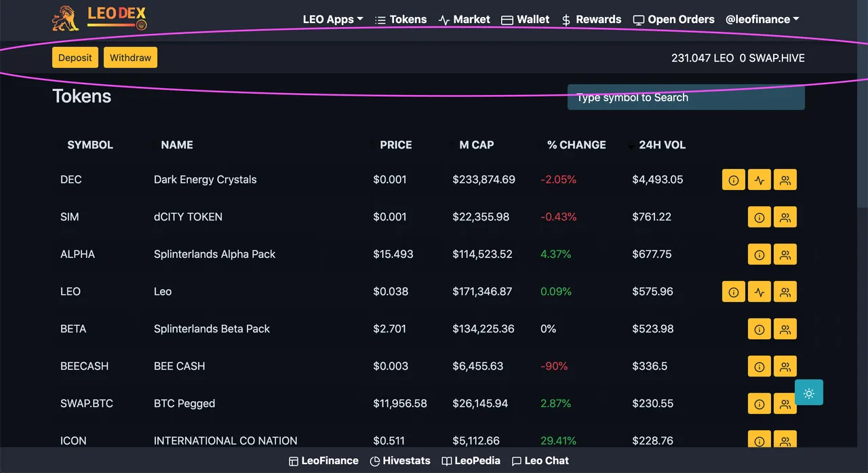Open the LeoFinance footer link
This screenshot has height=473, width=868.
point(323,461)
